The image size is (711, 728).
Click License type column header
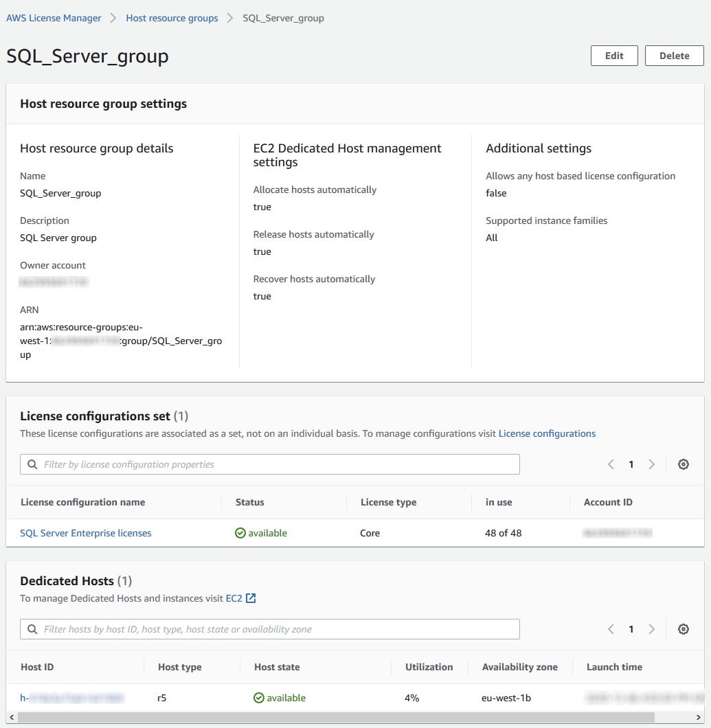388,502
